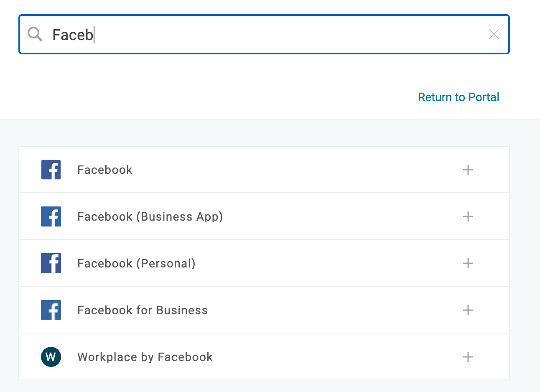This screenshot has width=540, height=392.
Task: Add Facebook (Business App) with plus icon
Action: [x=468, y=216]
